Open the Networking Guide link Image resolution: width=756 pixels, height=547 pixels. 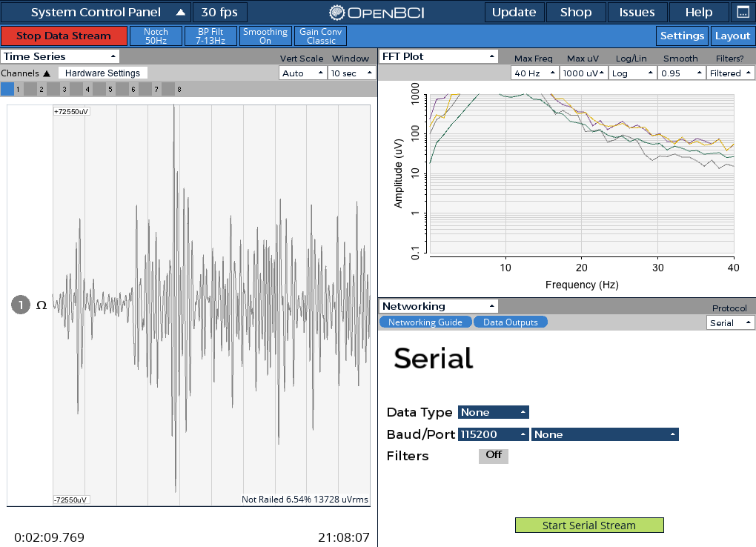(x=425, y=322)
